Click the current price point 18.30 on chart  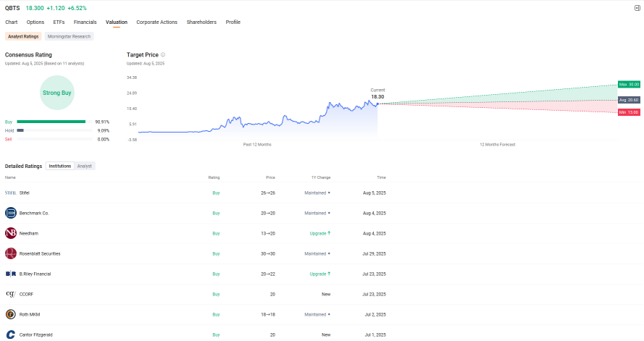coord(378,104)
